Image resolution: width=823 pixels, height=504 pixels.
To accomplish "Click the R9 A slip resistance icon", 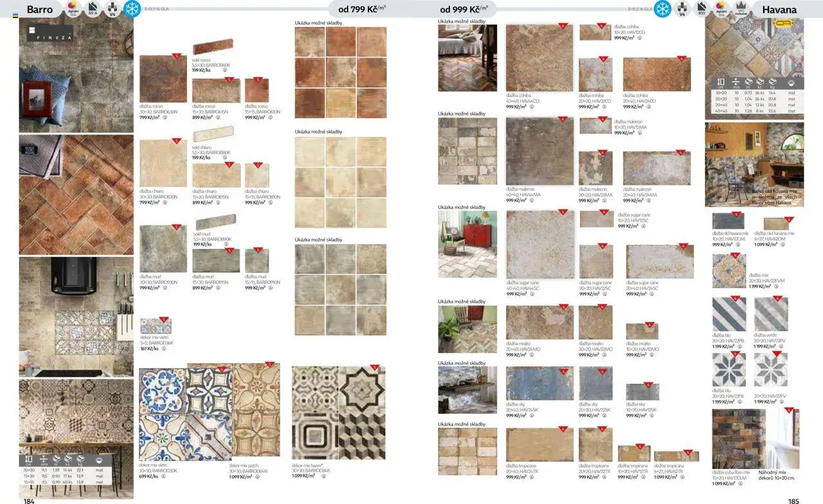I will pos(93,9).
